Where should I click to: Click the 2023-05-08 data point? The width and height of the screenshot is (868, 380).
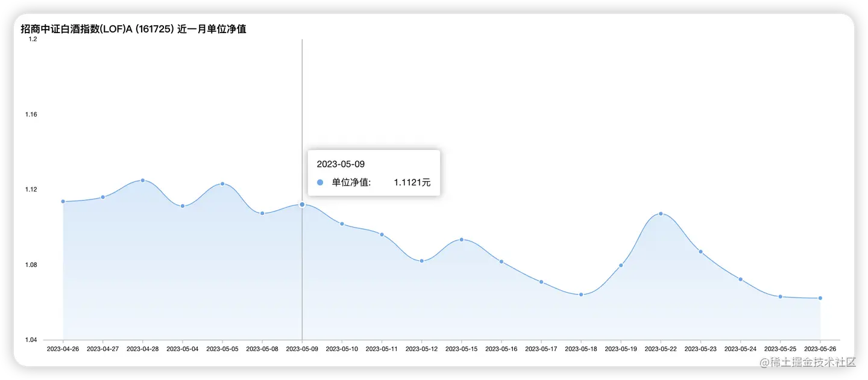tap(262, 213)
